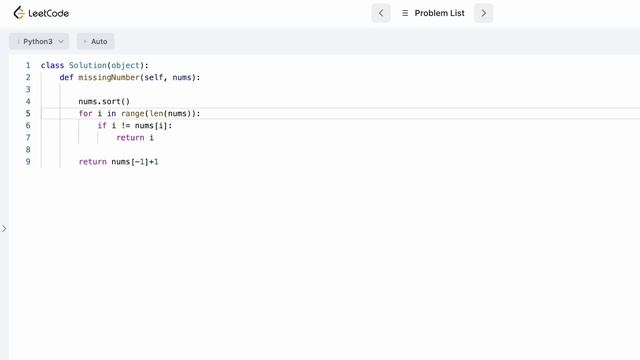Click 'def missingNumber(self, nums):' on line 2
Viewport: 640px width, 360px height.
point(130,78)
